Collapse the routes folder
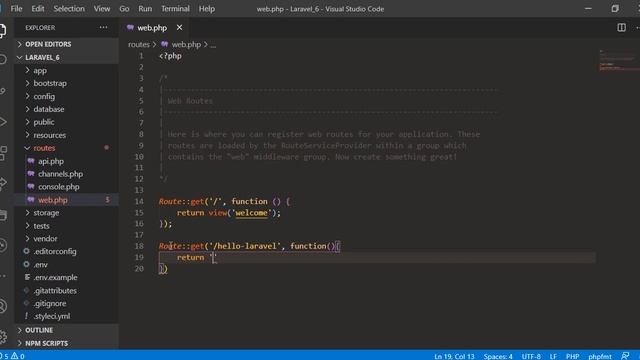640x360 pixels. click(67, 148)
